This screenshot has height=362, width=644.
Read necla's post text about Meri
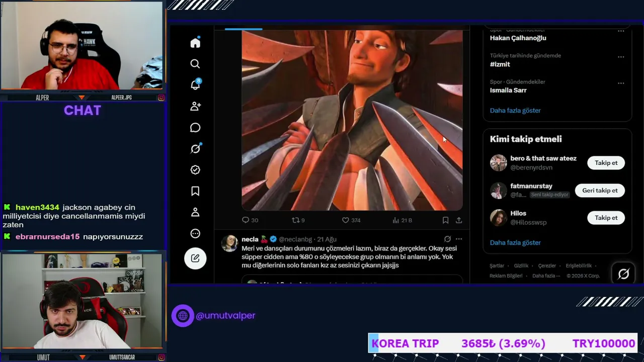click(x=349, y=257)
